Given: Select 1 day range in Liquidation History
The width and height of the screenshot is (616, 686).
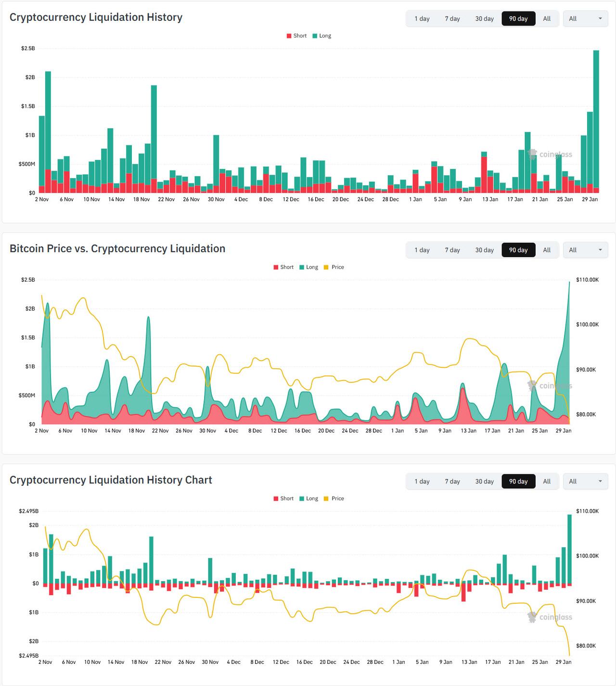Looking at the screenshot, I should click(x=422, y=19).
